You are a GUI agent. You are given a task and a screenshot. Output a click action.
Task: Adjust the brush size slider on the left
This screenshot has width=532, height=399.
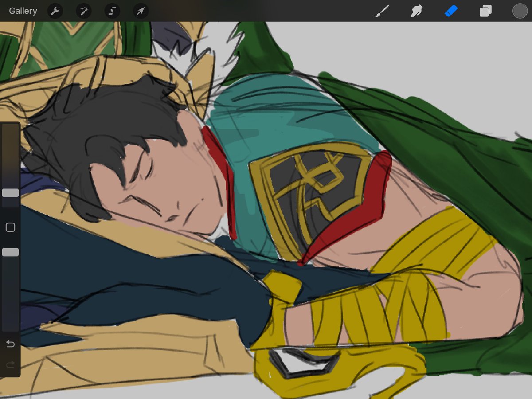coord(10,192)
